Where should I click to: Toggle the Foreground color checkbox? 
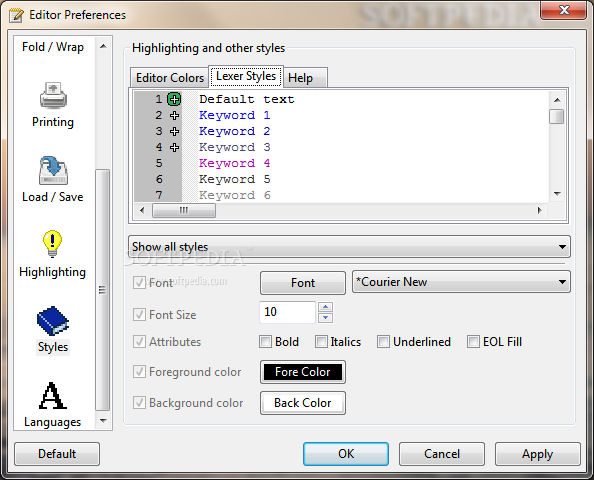coord(139,372)
